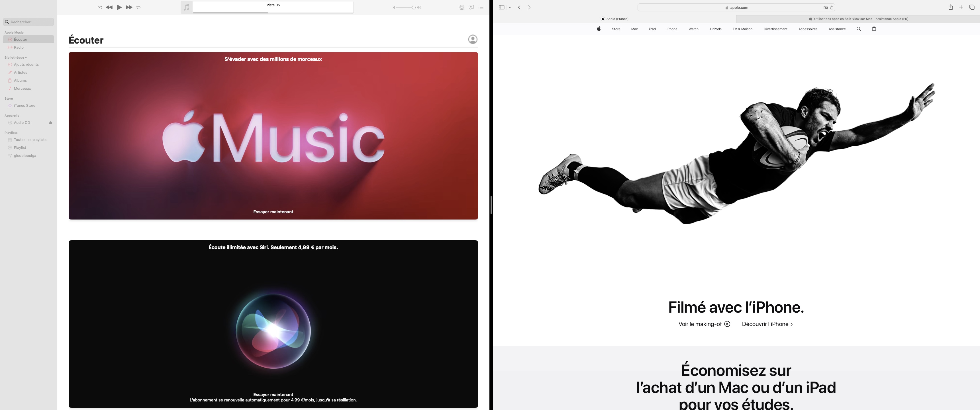Click the AirPlay audio output icon
The width and height of the screenshot is (980, 410).
point(462,7)
